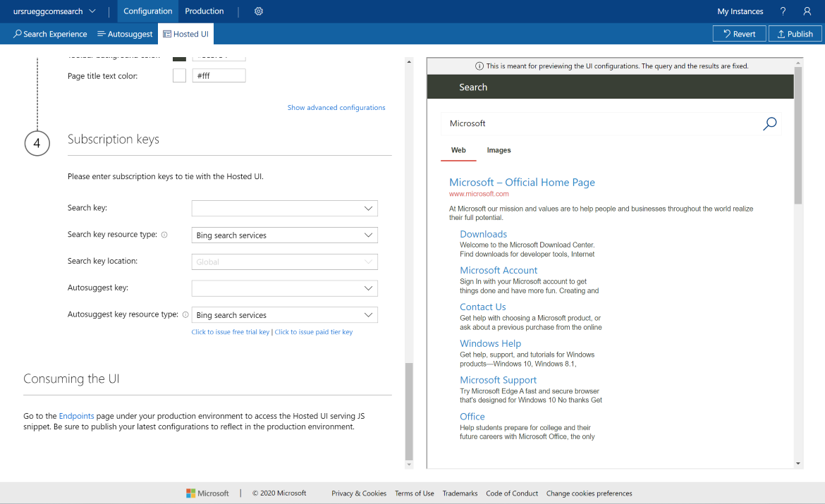The height and width of the screenshot is (504, 825).
Task: Click the preview pane scrollbar thumb
Action: click(x=798, y=135)
